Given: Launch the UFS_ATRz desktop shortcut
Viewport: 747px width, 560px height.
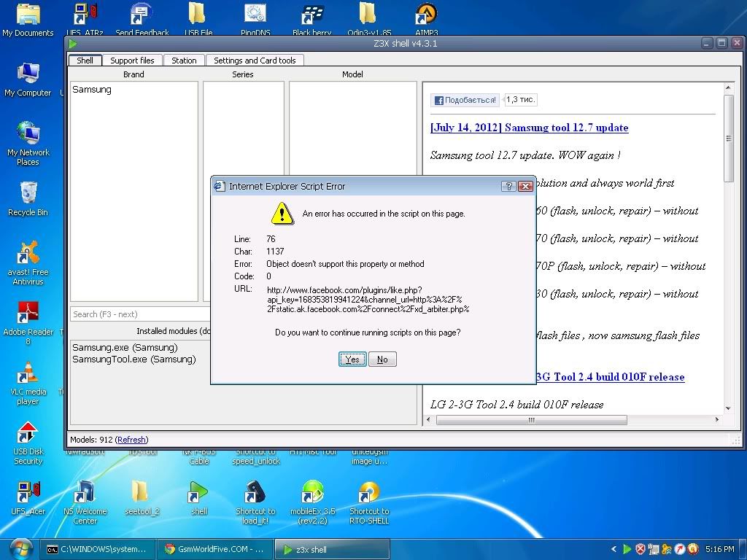Looking at the screenshot, I should (85, 19).
